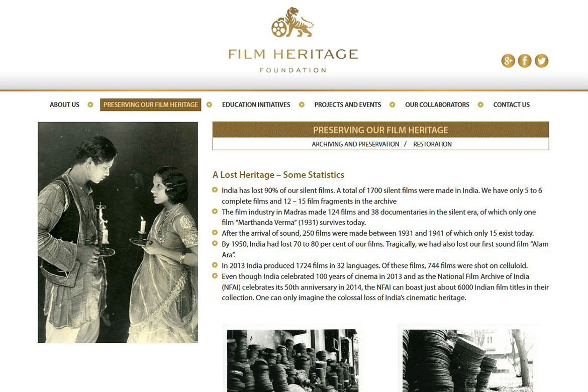
Task: Open the Archiving and Preservation sub-link
Action: [355, 144]
